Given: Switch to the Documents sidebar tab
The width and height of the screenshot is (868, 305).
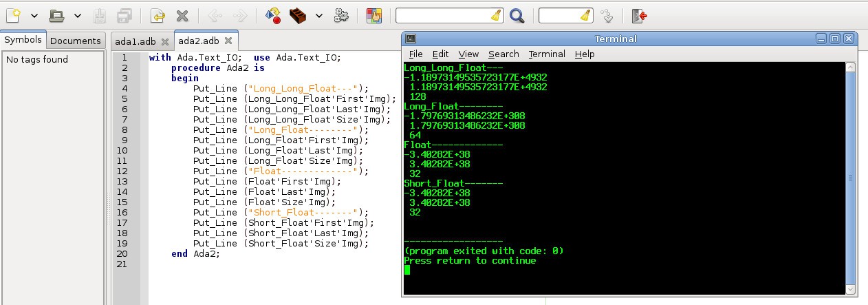Looking at the screenshot, I should (x=76, y=41).
